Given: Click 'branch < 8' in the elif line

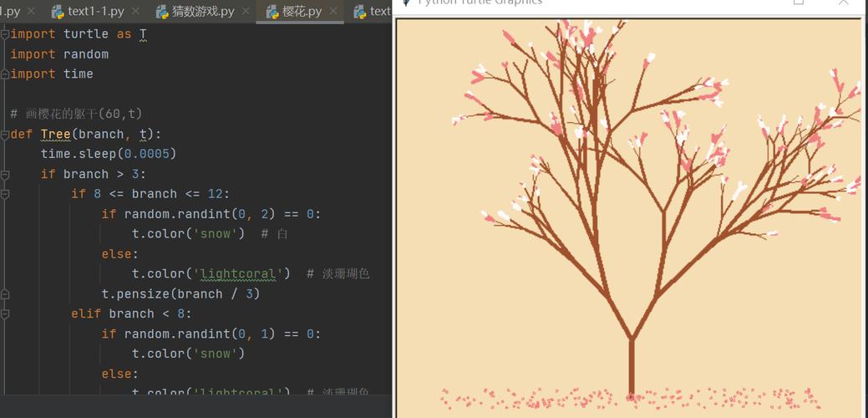Looking at the screenshot, I should click(x=146, y=313).
